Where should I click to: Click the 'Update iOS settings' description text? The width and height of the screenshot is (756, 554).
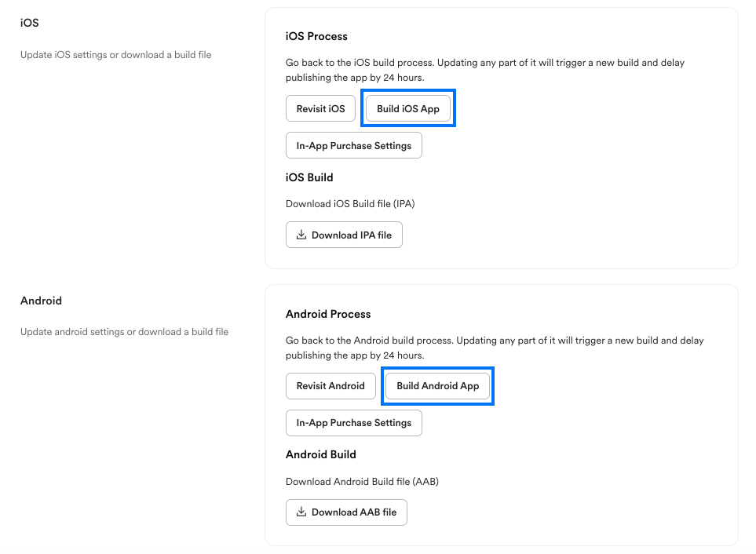point(115,54)
